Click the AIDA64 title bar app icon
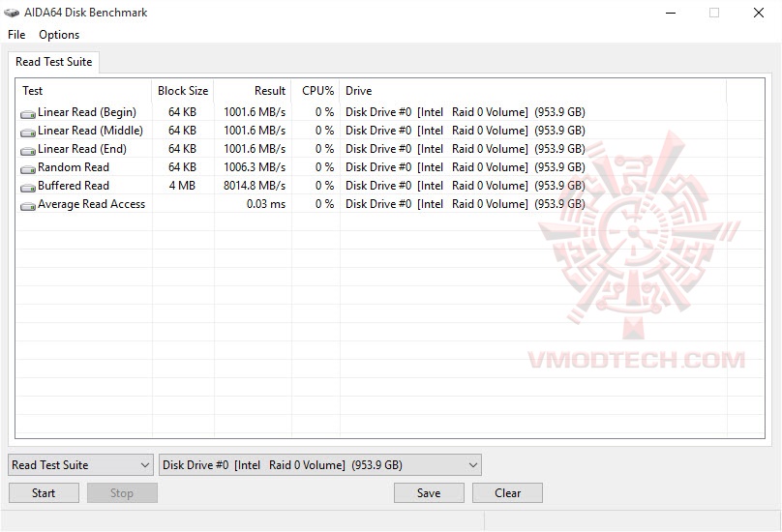The height and width of the screenshot is (532, 782). (11, 13)
